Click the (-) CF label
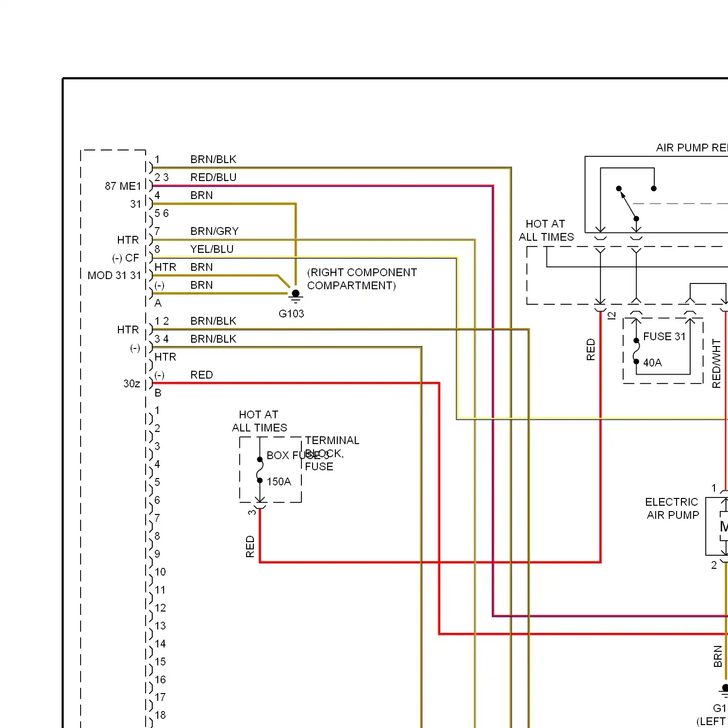728x728 pixels. click(x=126, y=258)
